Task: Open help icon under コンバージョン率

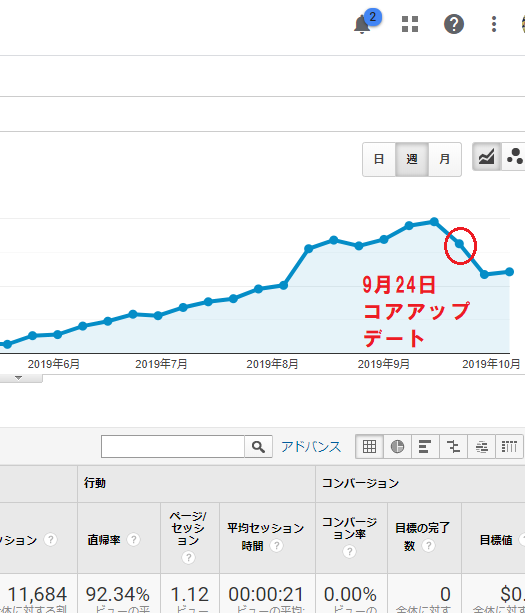Action: [349, 552]
